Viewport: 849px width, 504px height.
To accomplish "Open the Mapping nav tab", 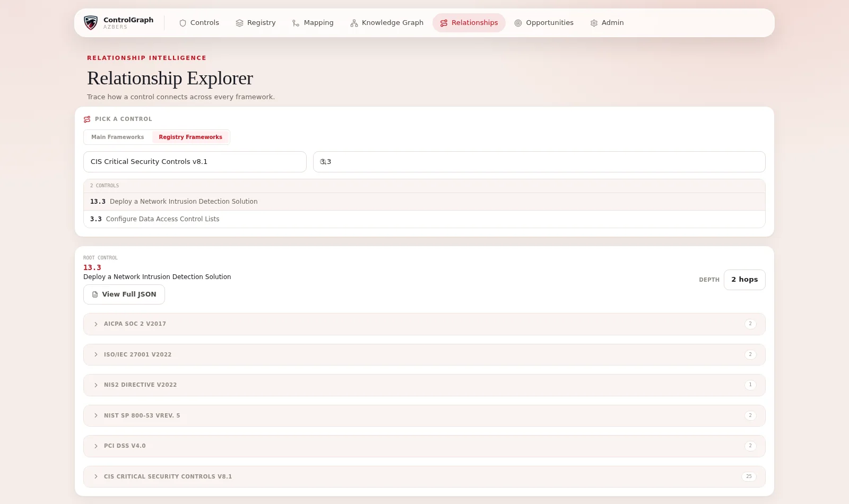I will 313,23.
